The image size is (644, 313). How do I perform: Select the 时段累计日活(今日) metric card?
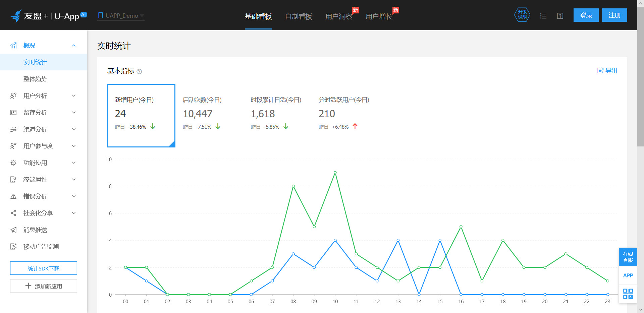pos(277,116)
